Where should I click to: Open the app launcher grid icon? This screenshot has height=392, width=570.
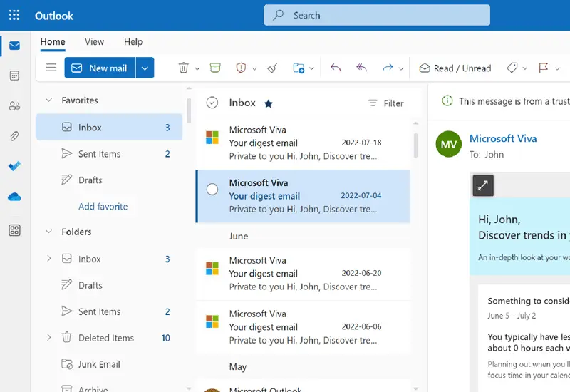[14, 15]
